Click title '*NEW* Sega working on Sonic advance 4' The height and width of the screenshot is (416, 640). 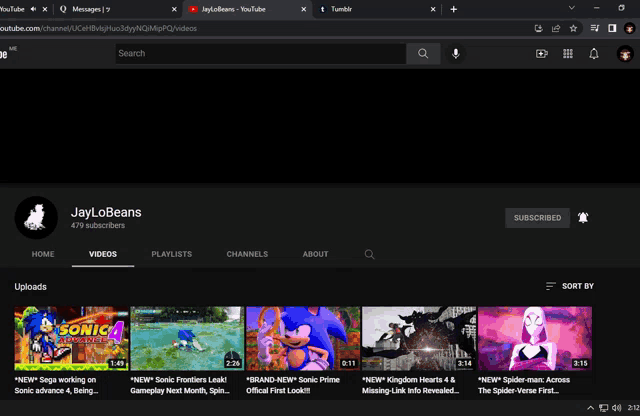tap(56, 385)
